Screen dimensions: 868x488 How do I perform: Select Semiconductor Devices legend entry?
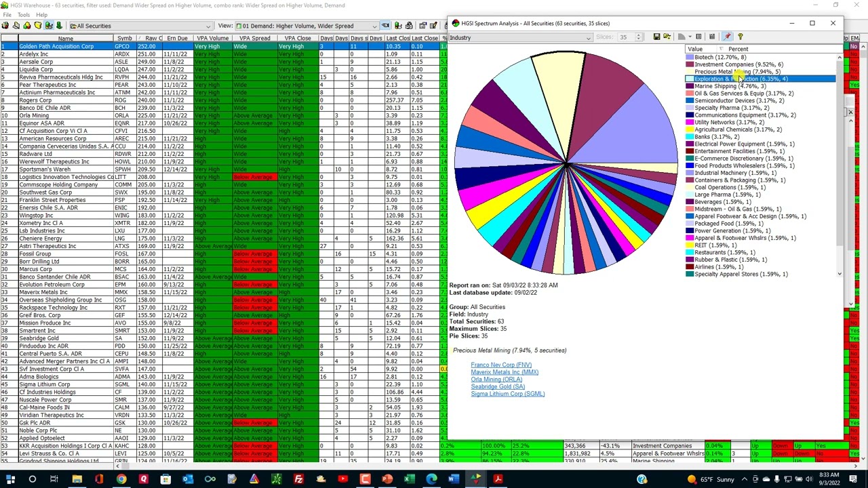739,100
